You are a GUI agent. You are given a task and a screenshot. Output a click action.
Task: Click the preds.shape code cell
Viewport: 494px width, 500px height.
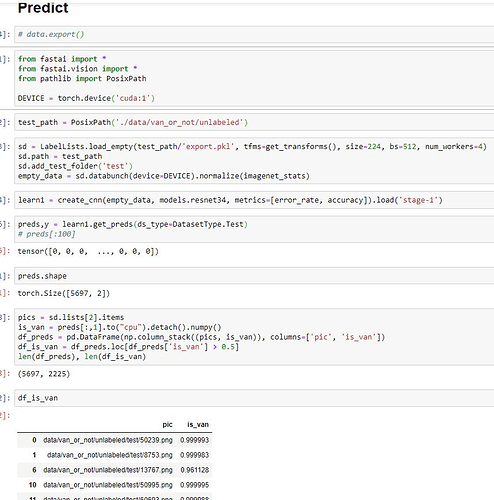[254, 276]
